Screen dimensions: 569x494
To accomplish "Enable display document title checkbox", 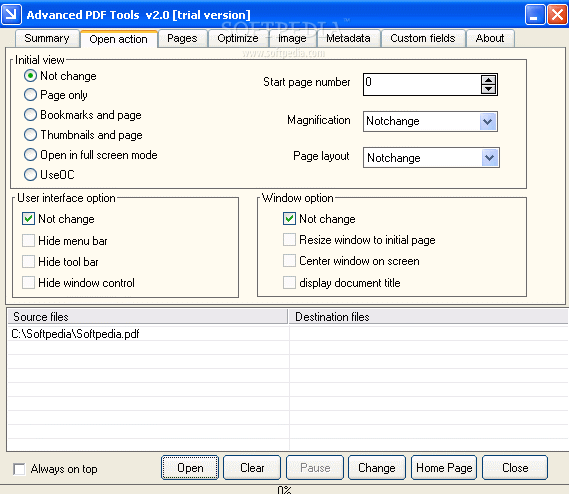I will pos(289,282).
